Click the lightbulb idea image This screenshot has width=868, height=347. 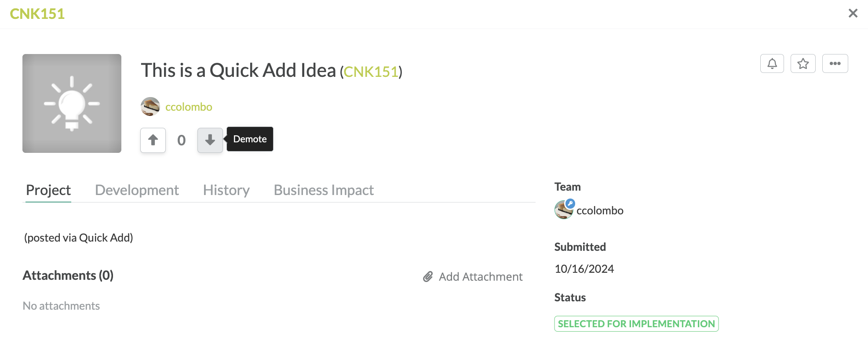[72, 103]
